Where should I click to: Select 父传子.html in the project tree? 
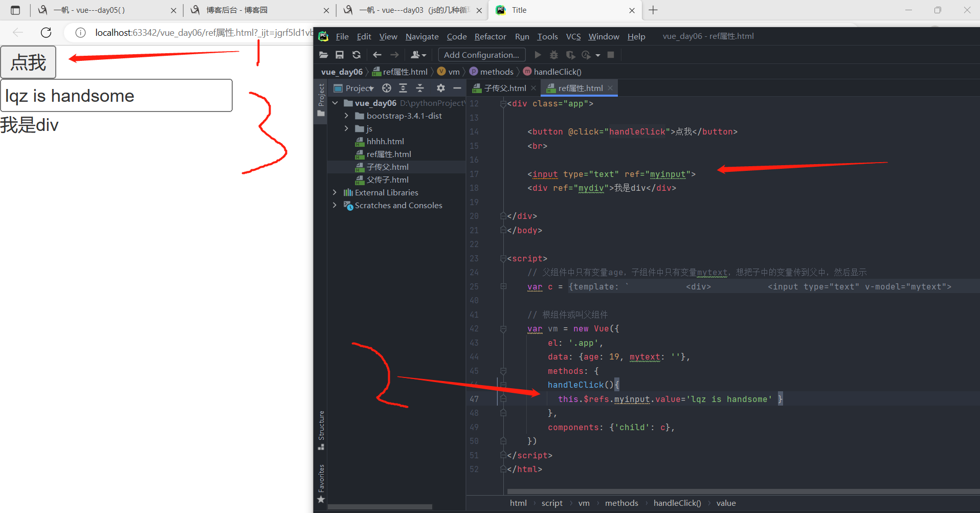[x=388, y=180]
